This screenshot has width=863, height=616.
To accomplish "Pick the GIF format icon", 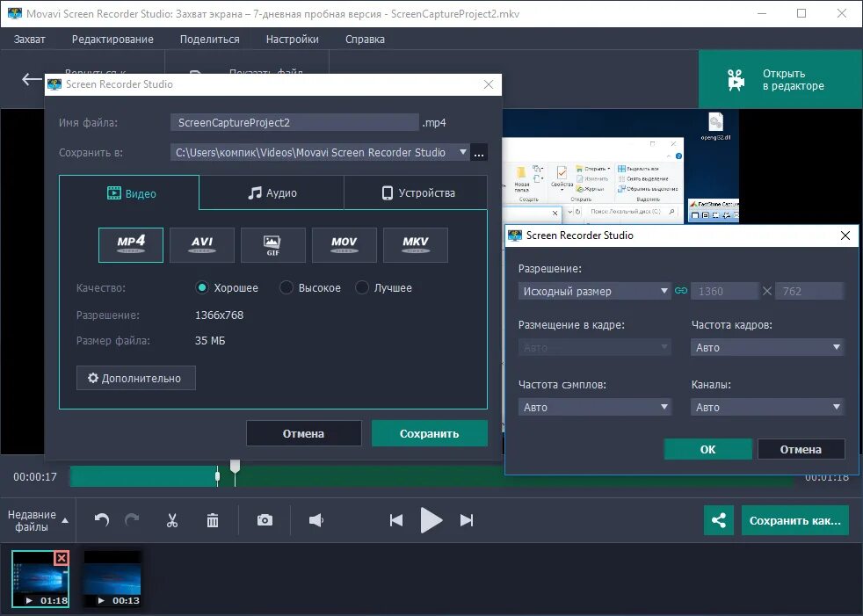I will tap(273, 245).
